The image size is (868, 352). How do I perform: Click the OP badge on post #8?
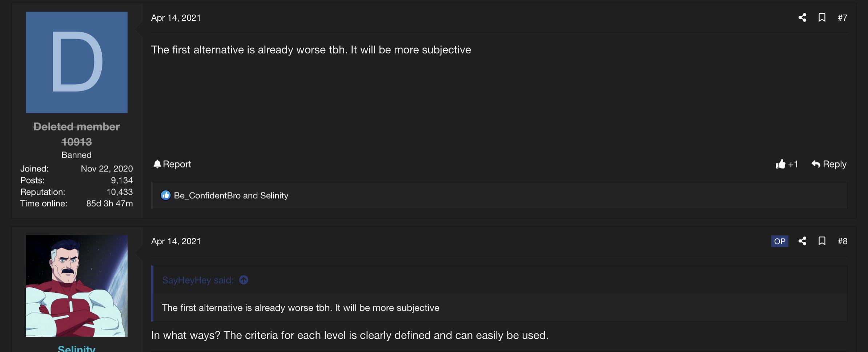pos(780,241)
